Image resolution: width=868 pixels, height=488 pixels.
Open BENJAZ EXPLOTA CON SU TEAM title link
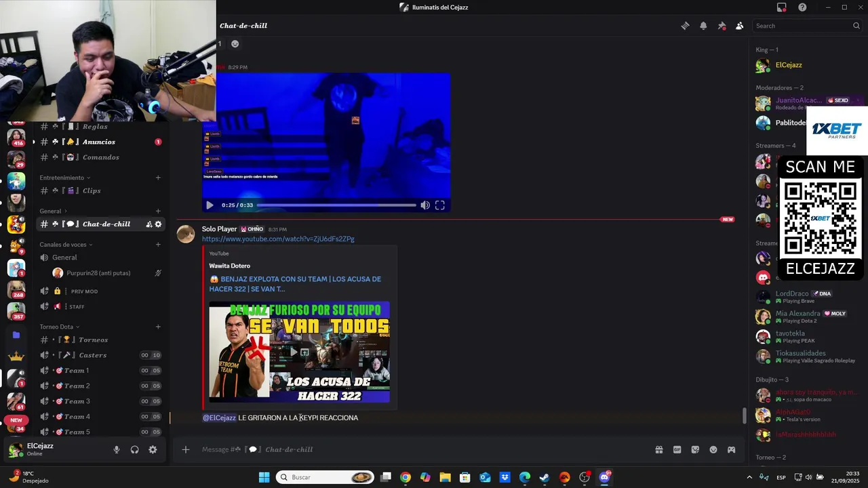click(x=295, y=284)
